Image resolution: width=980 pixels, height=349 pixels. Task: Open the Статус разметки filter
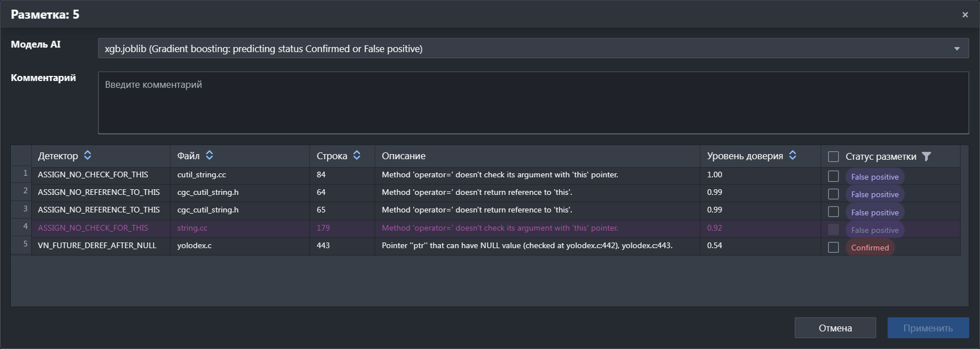pyautogui.click(x=926, y=156)
